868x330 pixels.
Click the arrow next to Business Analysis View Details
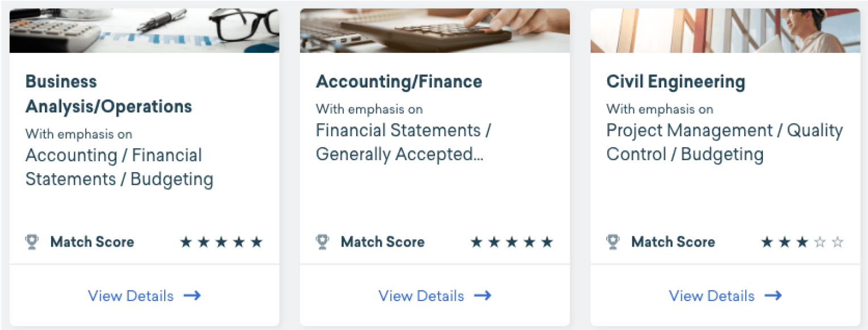[192, 296]
